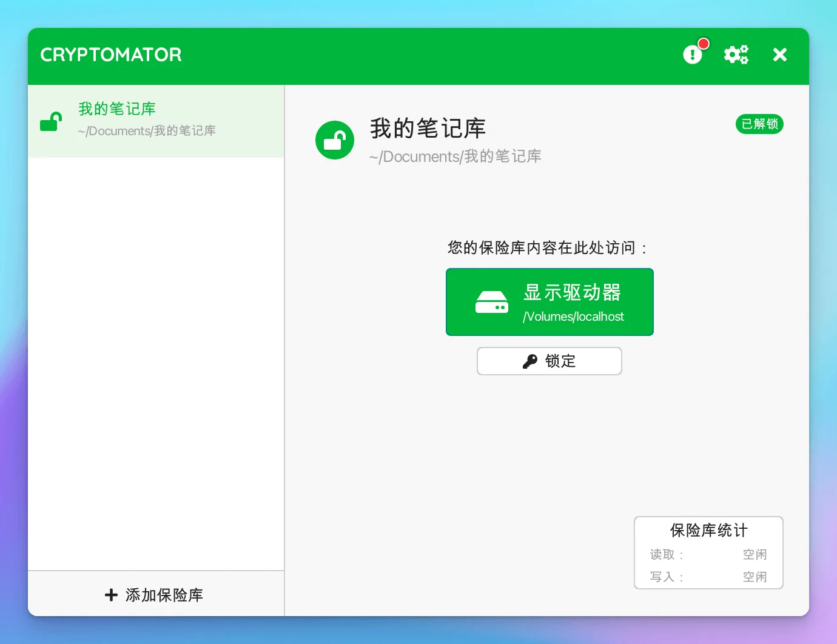837x644 pixels.
Task: Open the update notification alert icon
Action: pos(693,55)
